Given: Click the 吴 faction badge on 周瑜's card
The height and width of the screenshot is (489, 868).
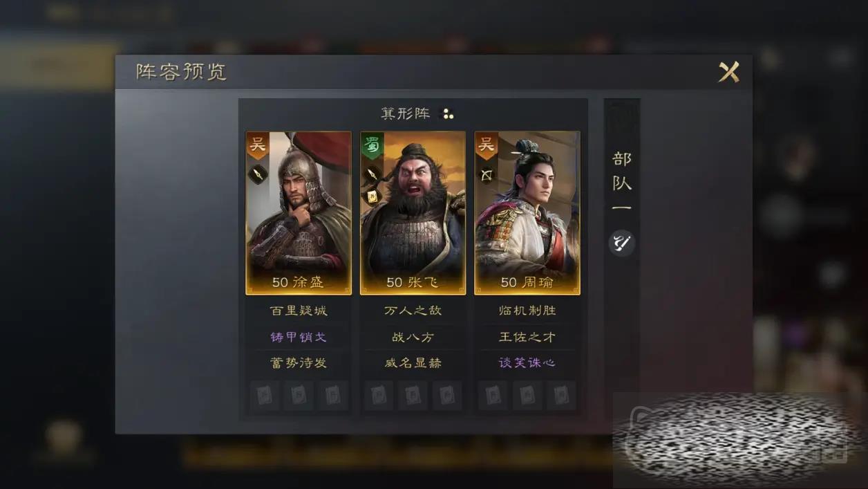Looking at the screenshot, I should tap(487, 145).
